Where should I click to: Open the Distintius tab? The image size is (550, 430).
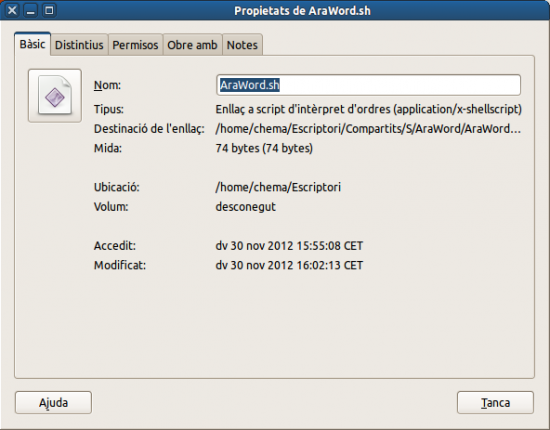tap(79, 45)
